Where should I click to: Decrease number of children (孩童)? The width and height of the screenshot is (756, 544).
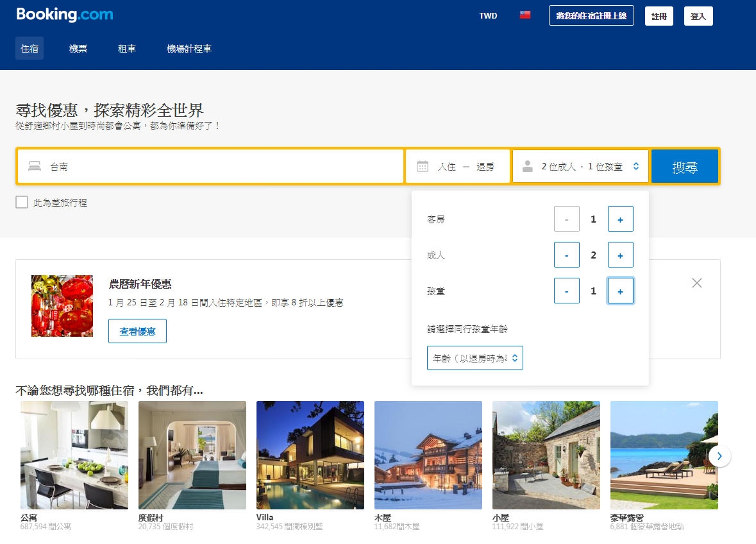pos(566,291)
